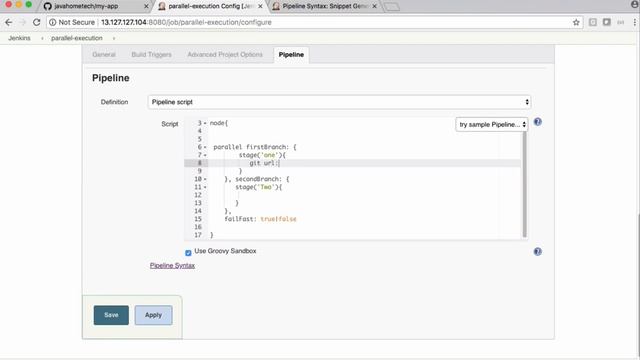Click the Pipeline section heading
Viewport: 640px width, 360px height.
coord(111,78)
